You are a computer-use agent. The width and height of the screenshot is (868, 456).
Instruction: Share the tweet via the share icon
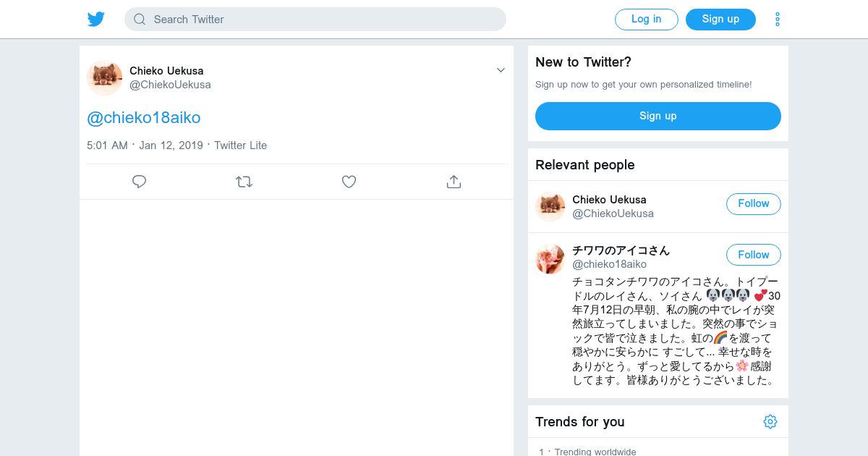coord(454,182)
